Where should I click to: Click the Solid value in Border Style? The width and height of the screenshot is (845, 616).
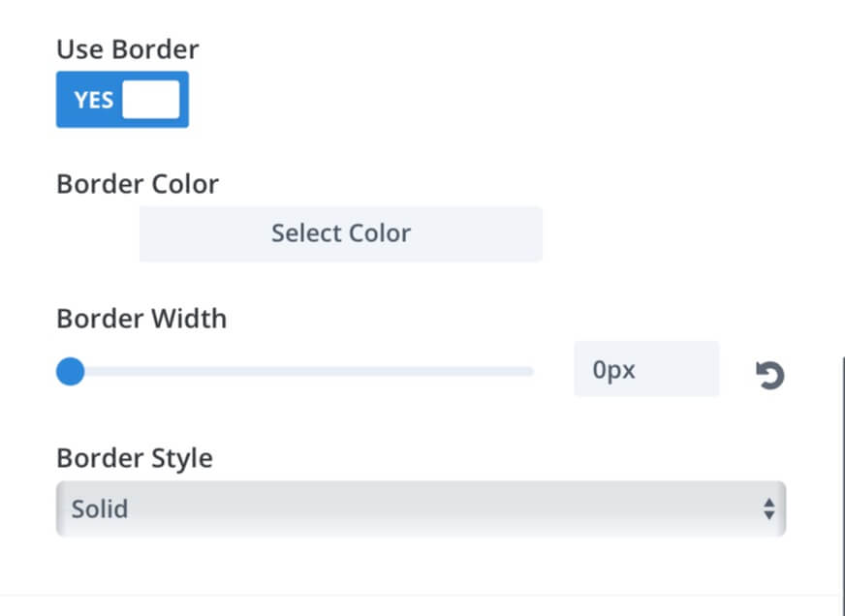tap(100, 508)
